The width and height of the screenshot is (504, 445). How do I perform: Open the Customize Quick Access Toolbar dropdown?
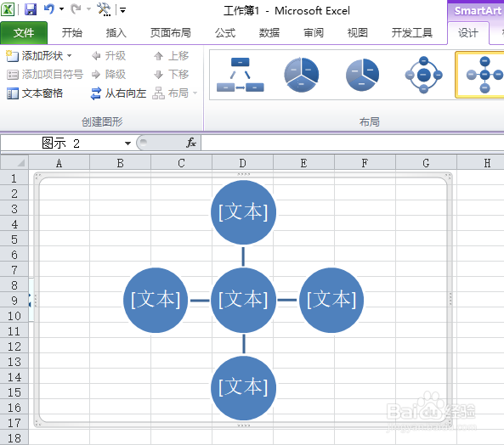point(122,10)
